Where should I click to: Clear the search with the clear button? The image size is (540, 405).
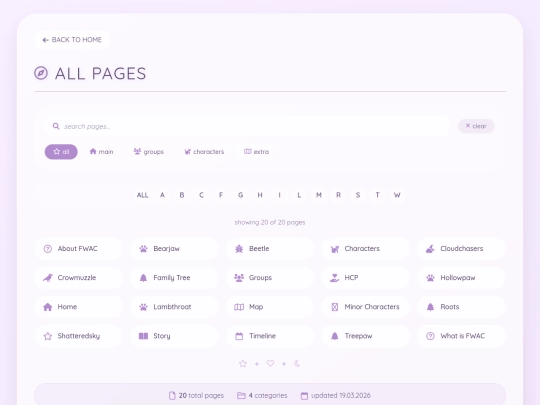tap(476, 126)
